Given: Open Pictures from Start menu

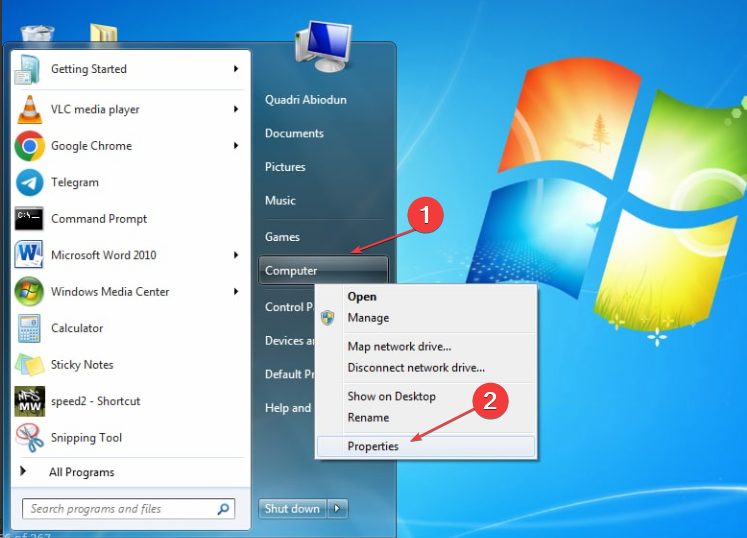Looking at the screenshot, I should point(285,167).
